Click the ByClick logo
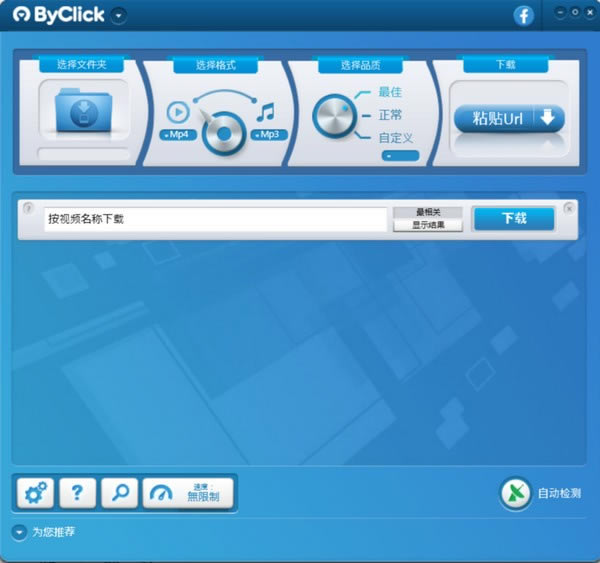 (x=58, y=15)
